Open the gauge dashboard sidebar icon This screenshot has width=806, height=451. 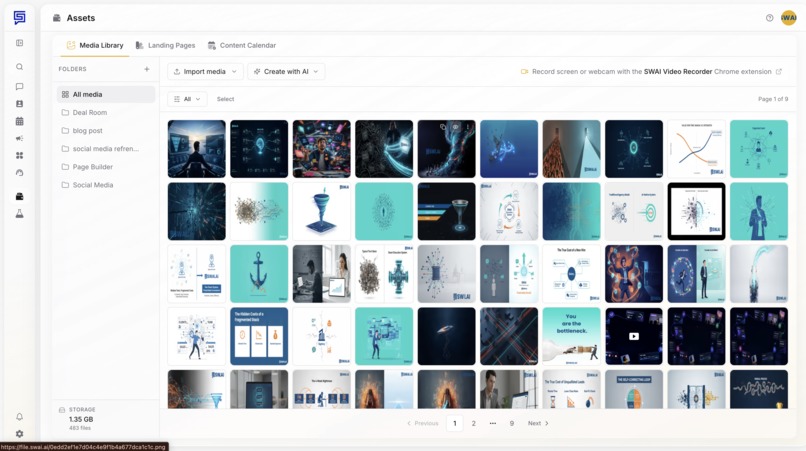coord(20,173)
